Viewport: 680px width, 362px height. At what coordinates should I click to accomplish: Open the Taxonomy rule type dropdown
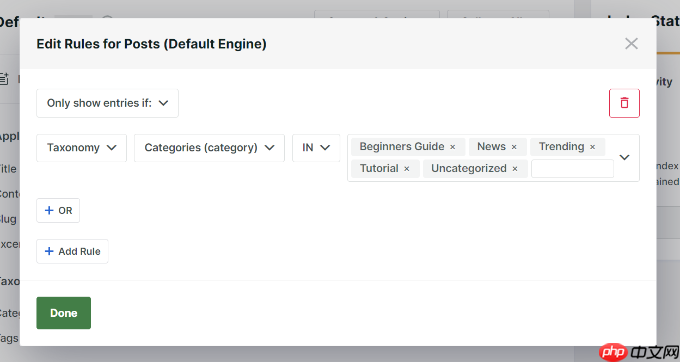pos(82,148)
